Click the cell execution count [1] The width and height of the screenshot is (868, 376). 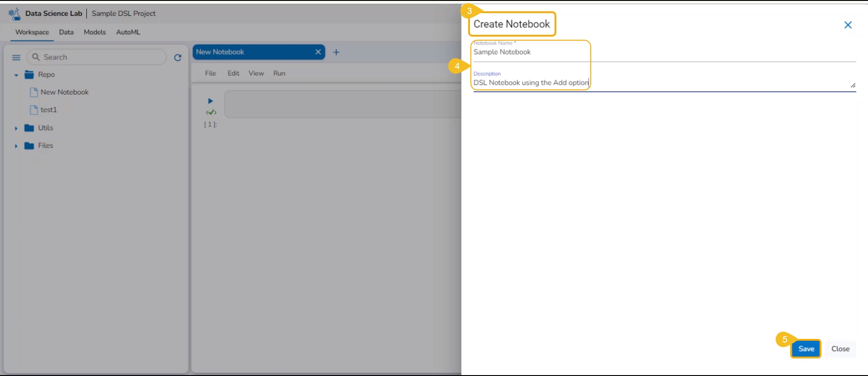[x=210, y=124]
